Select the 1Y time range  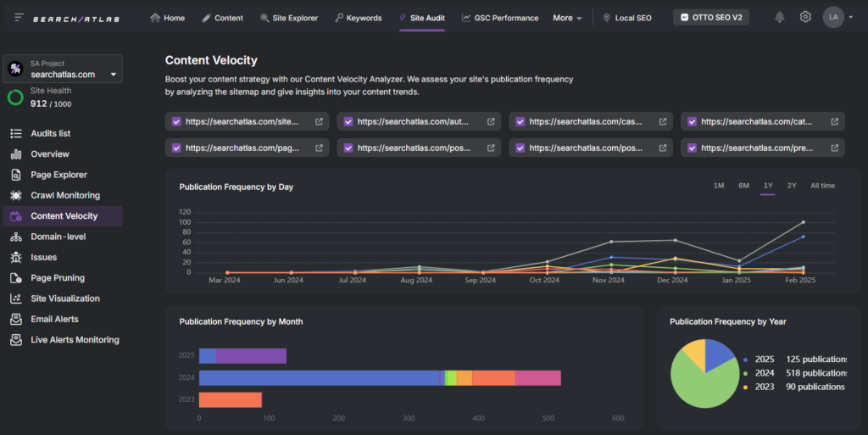(768, 186)
